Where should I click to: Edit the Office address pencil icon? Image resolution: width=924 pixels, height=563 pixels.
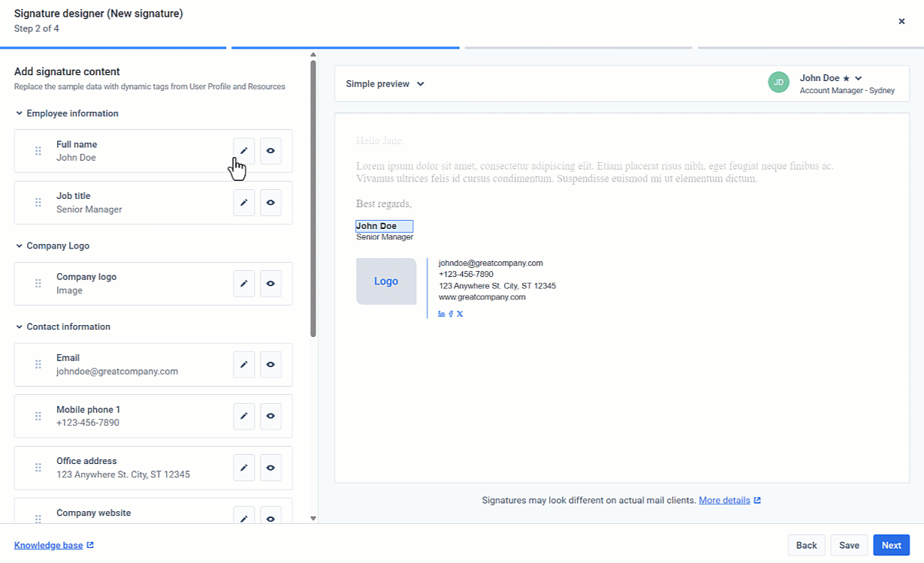[243, 468]
